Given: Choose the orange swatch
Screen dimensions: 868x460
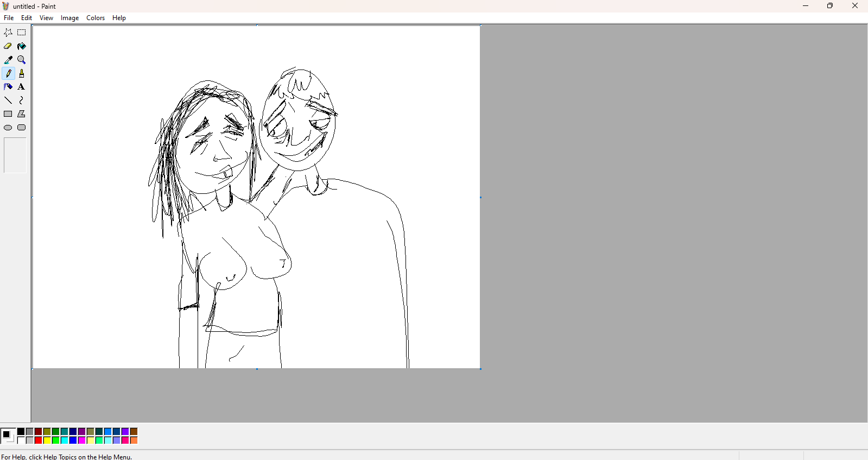Looking at the screenshot, I should tap(134, 440).
